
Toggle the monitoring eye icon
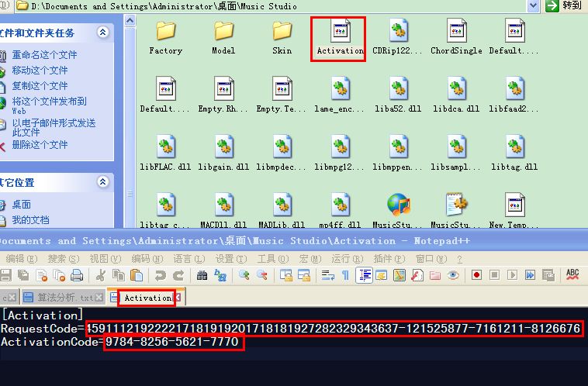tap(453, 275)
